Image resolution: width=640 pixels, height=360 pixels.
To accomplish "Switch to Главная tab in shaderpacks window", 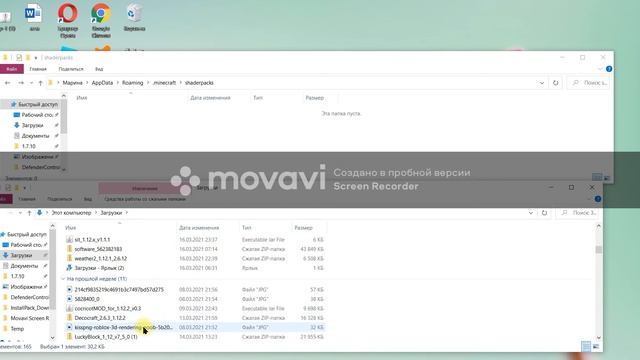I will [x=38, y=69].
